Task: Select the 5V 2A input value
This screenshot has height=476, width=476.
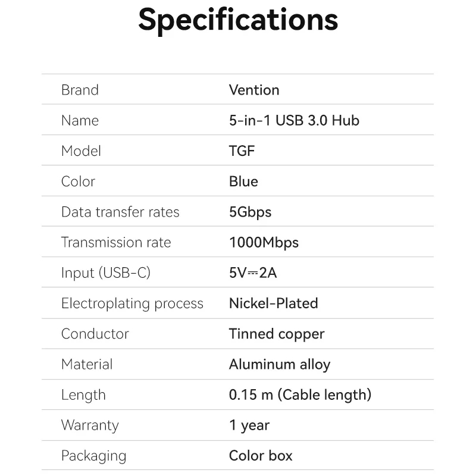Action: point(253,273)
